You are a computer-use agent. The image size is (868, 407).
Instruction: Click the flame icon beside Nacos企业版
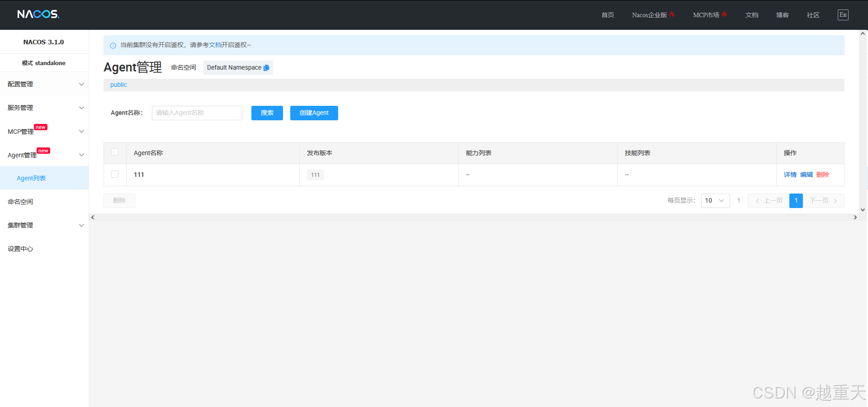click(673, 14)
